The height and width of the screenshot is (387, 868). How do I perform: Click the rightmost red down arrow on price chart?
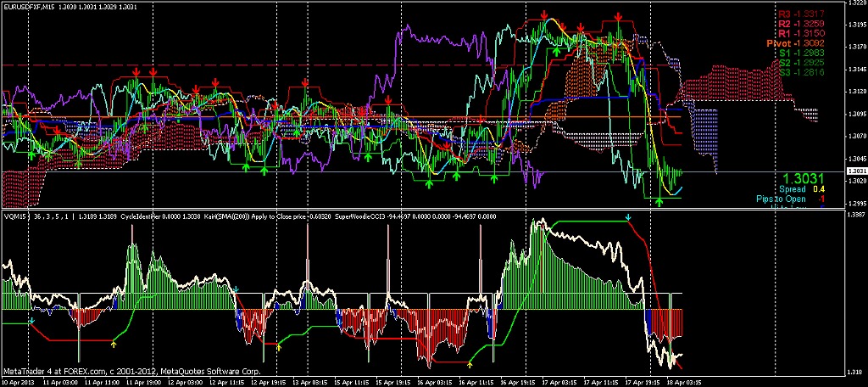point(621,17)
